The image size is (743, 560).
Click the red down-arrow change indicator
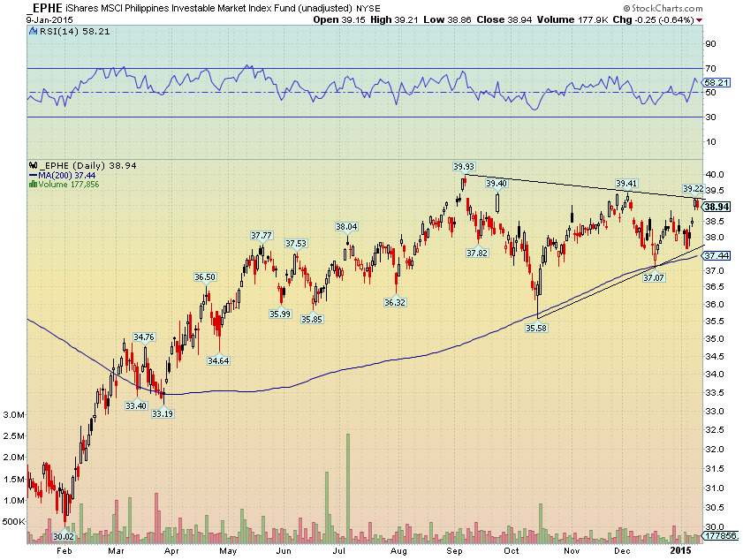[x=700, y=20]
